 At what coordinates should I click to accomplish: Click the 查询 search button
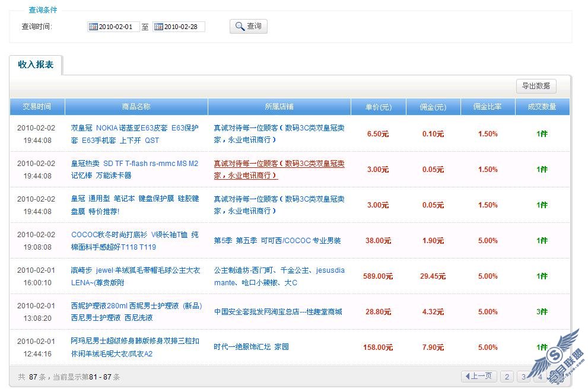point(248,26)
